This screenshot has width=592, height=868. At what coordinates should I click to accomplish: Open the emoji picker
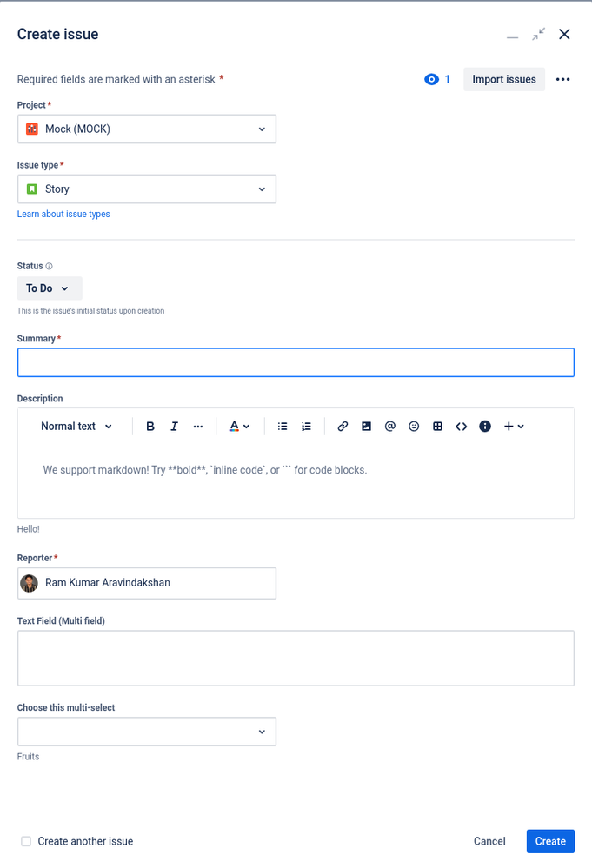pyautogui.click(x=414, y=427)
